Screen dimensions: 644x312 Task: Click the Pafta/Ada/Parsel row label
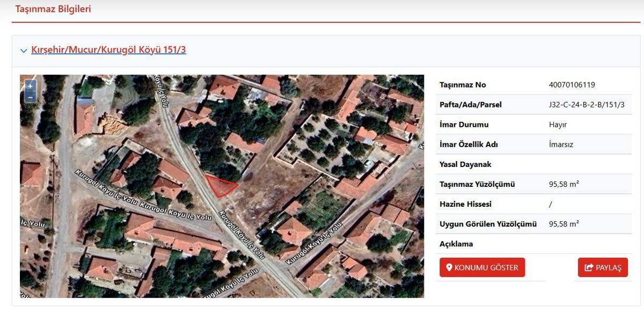(470, 105)
